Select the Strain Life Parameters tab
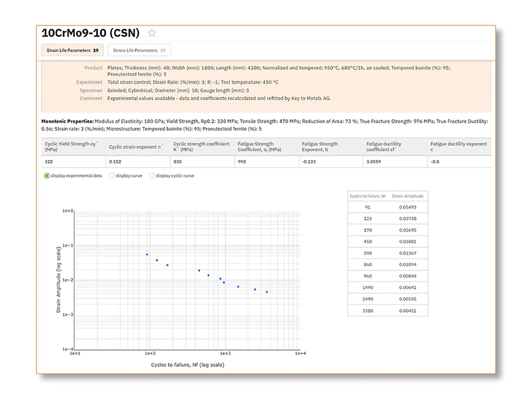Image resolution: width=532 pixels, height=399 pixels. click(x=72, y=50)
